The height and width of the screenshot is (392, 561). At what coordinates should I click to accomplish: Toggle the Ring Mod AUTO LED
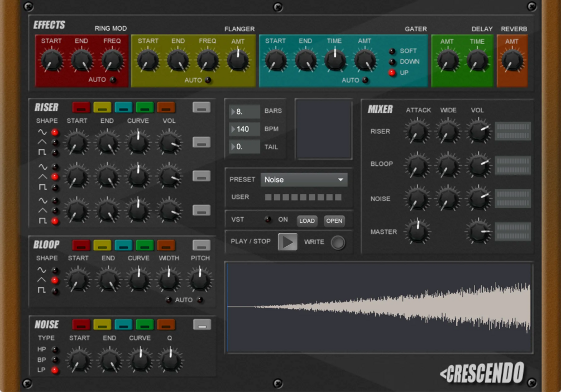pyautogui.click(x=113, y=80)
